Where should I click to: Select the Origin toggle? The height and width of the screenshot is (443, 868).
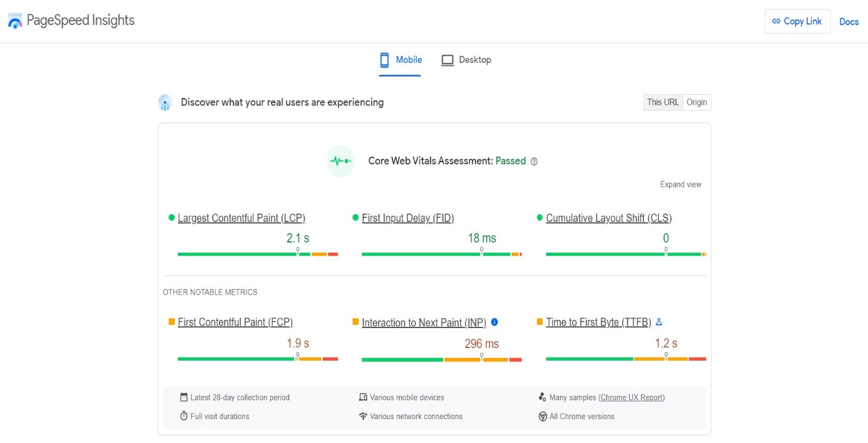coord(697,102)
